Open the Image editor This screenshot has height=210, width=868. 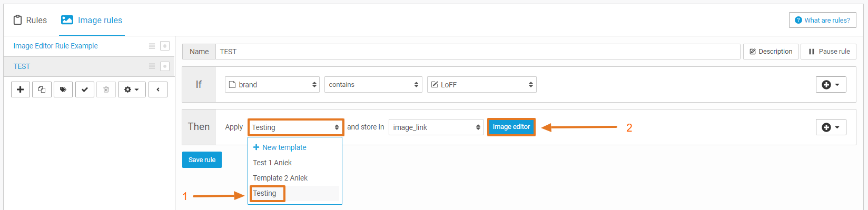(511, 127)
